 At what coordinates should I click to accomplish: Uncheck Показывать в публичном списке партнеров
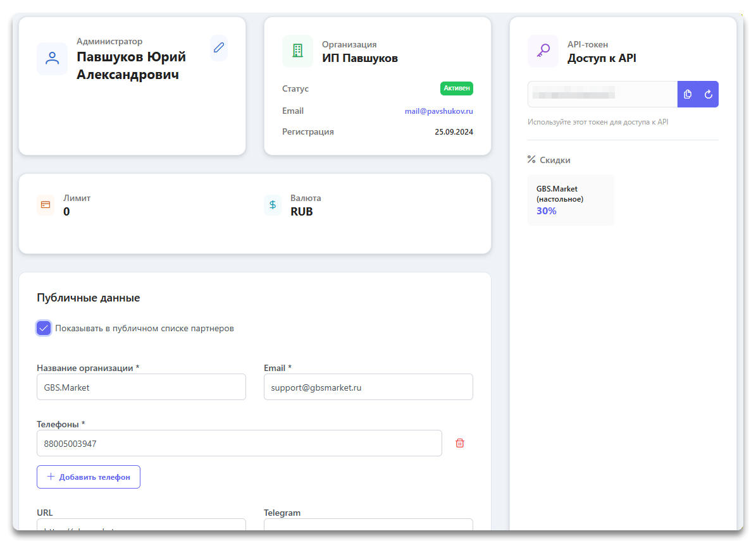(44, 328)
